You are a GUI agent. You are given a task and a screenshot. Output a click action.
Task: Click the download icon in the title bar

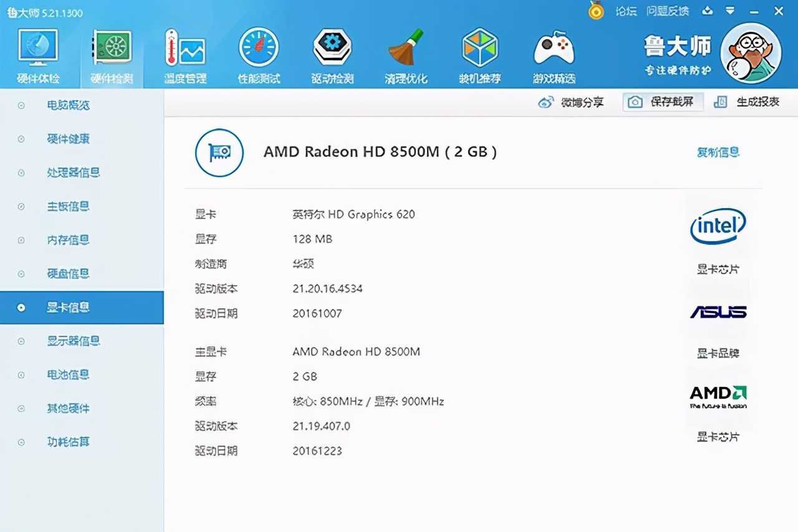pyautogui.click(x=707, y=11)
